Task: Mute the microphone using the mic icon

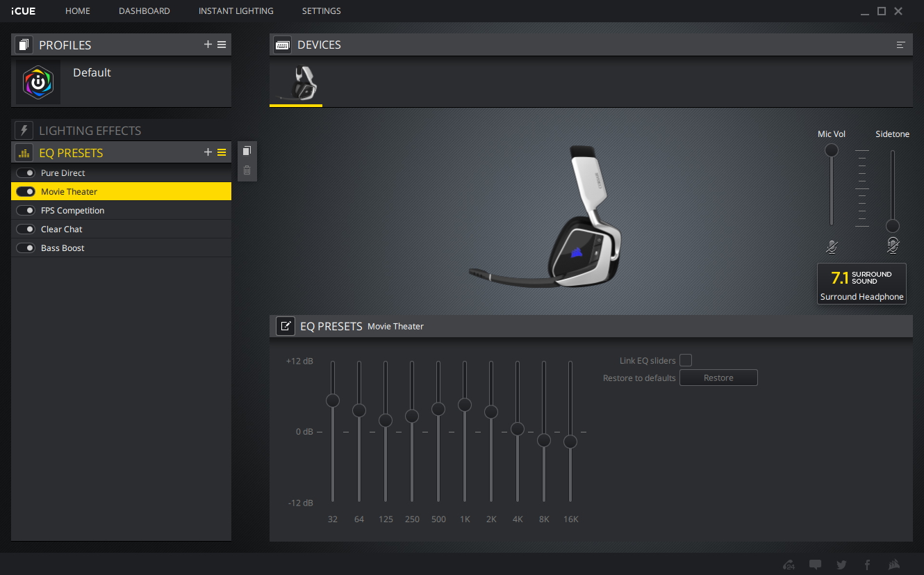Action: [832, 246]
